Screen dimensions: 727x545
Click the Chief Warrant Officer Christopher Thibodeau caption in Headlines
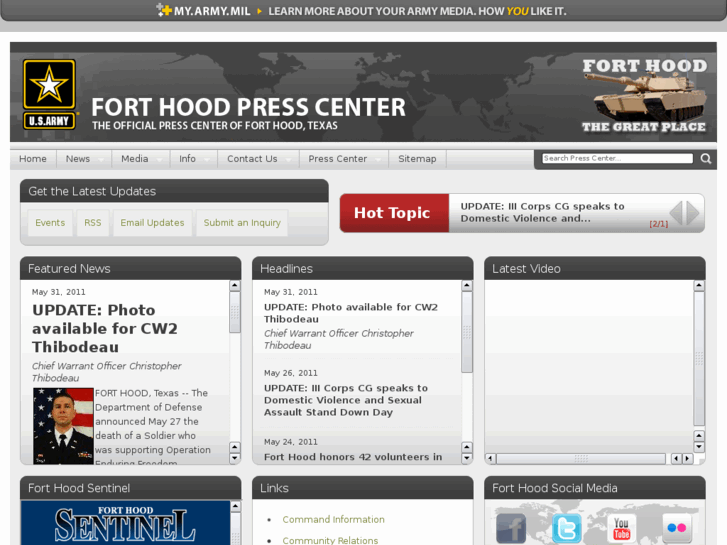pyautogui.click(x=338, y=339)
